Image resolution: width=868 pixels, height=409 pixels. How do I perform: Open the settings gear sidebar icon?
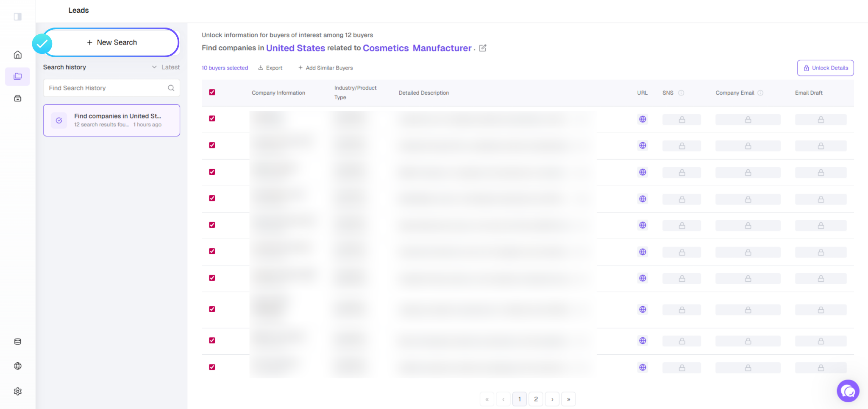18,391
